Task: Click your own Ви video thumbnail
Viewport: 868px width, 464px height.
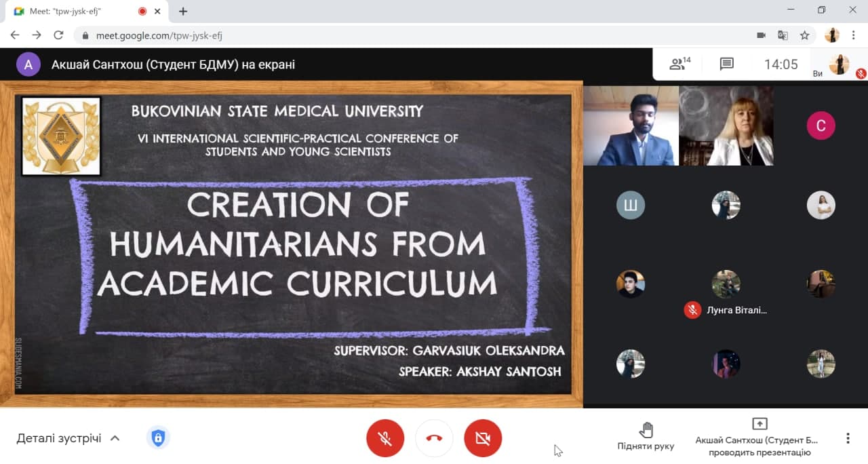Action: point(840,64)
